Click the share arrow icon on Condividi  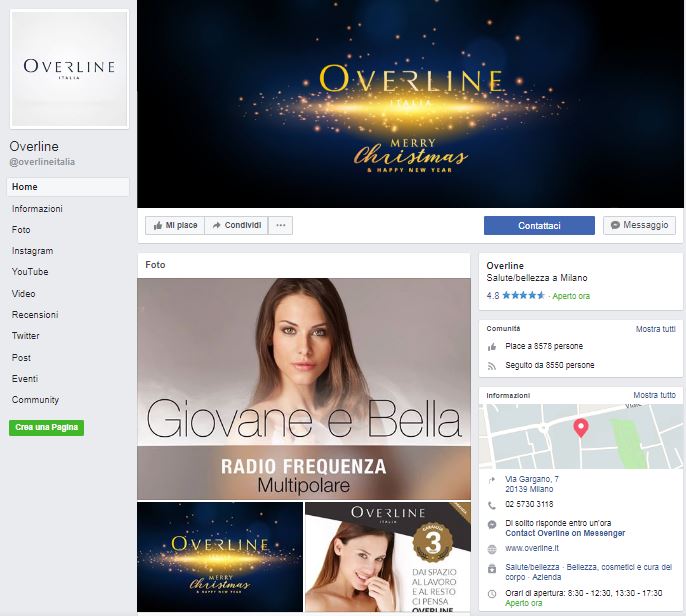(217, 225)
